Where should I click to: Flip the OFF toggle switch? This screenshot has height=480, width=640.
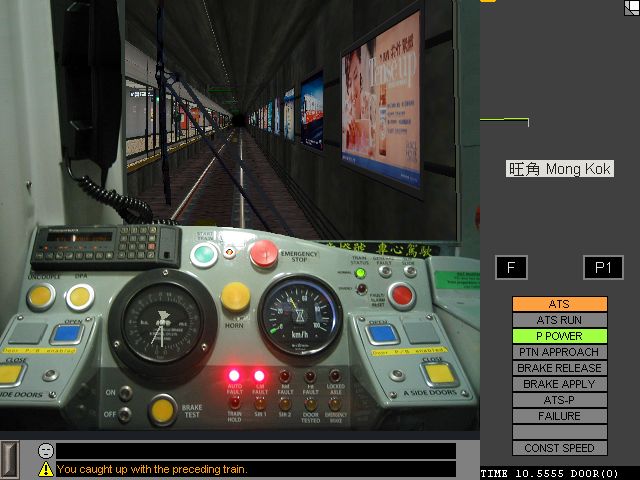125,413
